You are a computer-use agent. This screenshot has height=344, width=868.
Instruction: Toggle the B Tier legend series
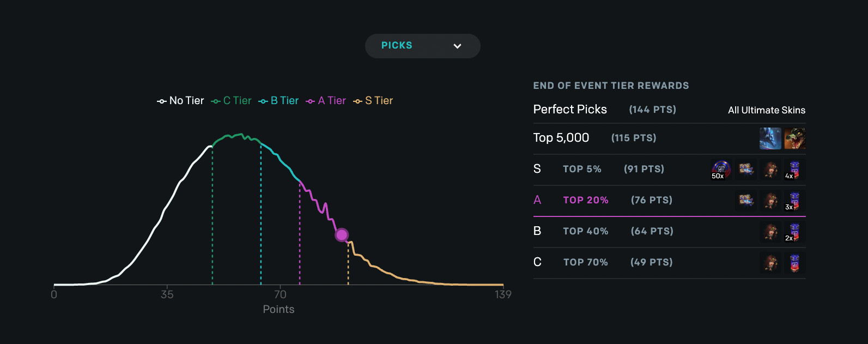(278, 101)
